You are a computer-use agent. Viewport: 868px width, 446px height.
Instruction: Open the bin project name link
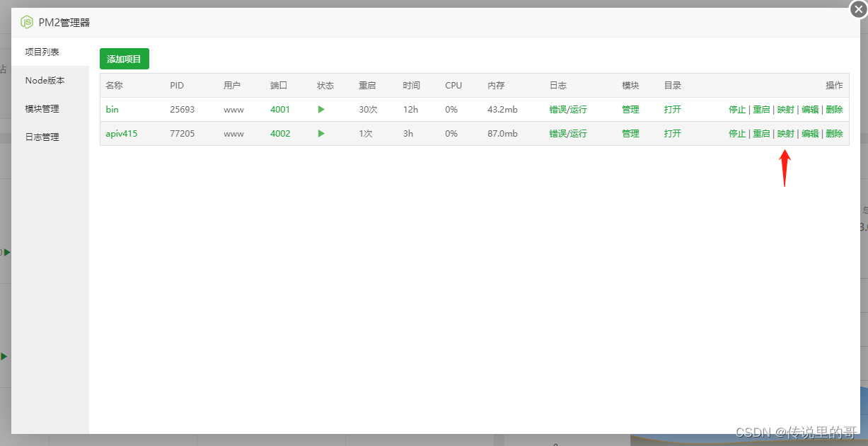(112, 110)
